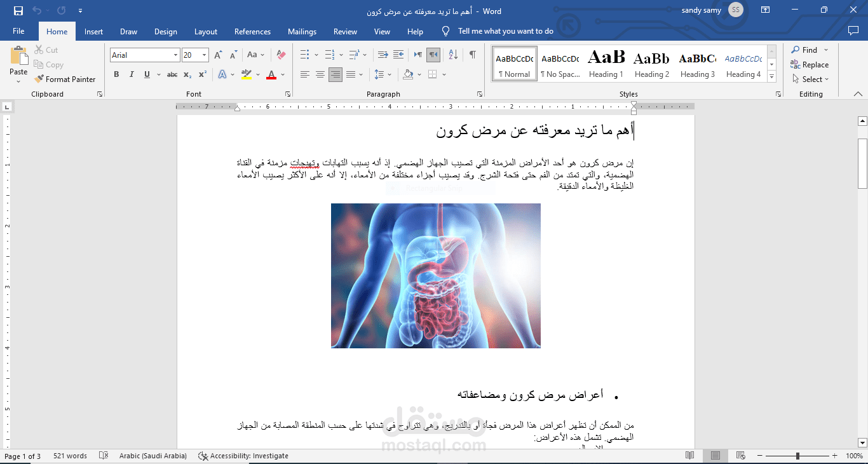
Task: Click the 521 words counter
Action: click(70, 456)
